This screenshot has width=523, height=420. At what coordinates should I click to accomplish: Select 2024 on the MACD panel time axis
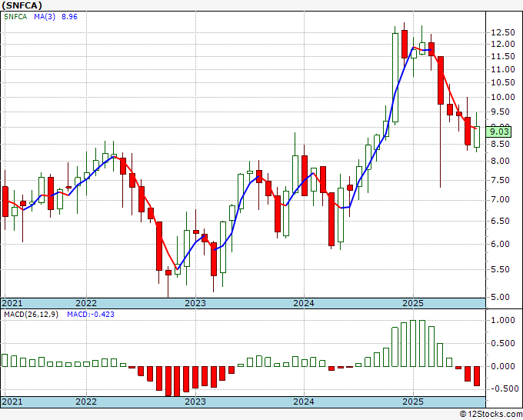click(304, 402)
